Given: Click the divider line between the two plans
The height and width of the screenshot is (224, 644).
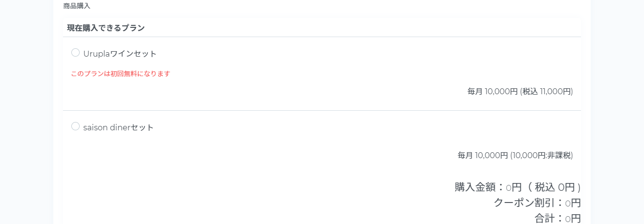Looking at the screenshot, I should [x=322, y=111].
